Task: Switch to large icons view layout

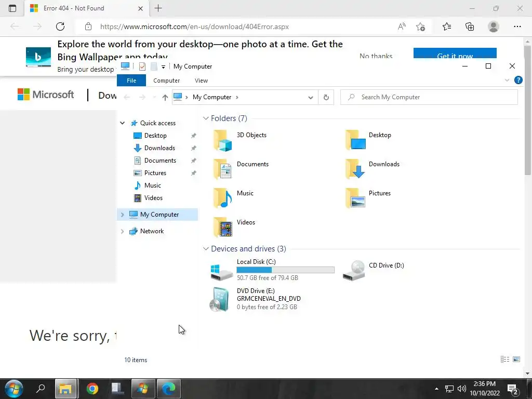Action: click(x=516, y=360)
